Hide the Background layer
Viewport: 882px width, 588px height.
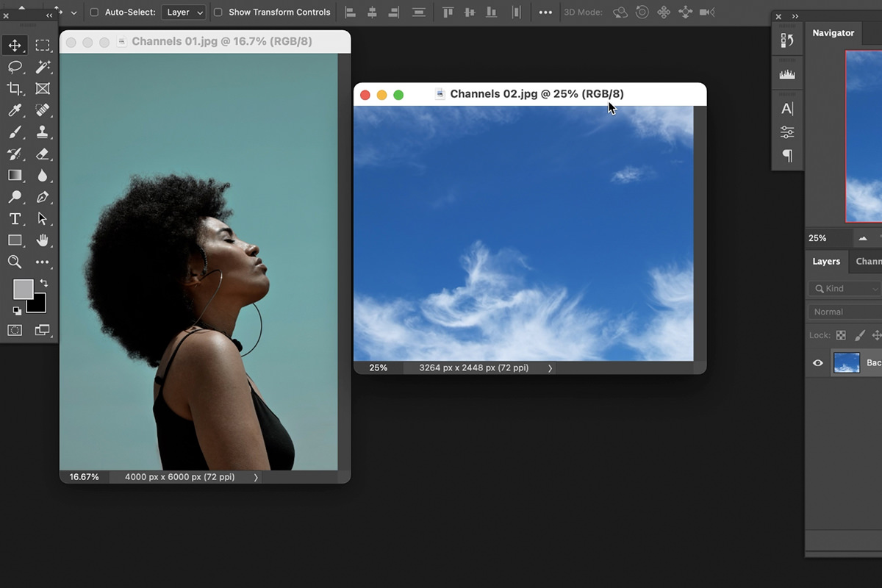pyautogui.click(x=818, y=362)
